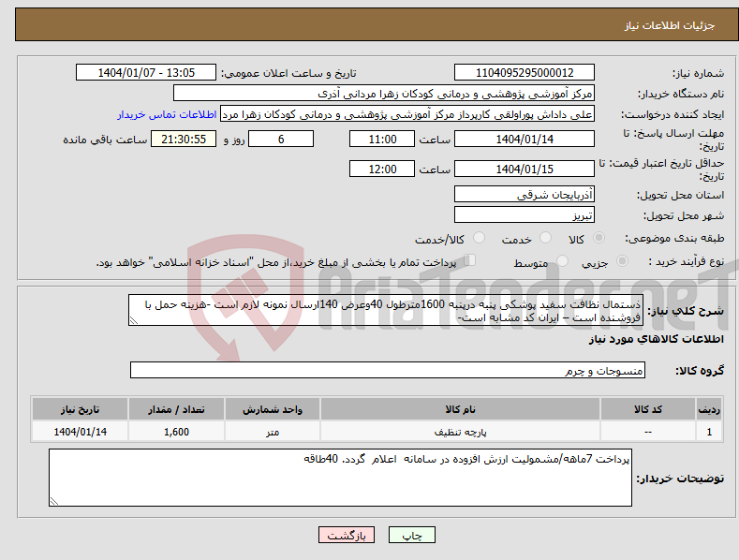Select the خدمت radio button
Image resolution: width=739 pixels, height=560 pixels.
(x=545, y=238)
